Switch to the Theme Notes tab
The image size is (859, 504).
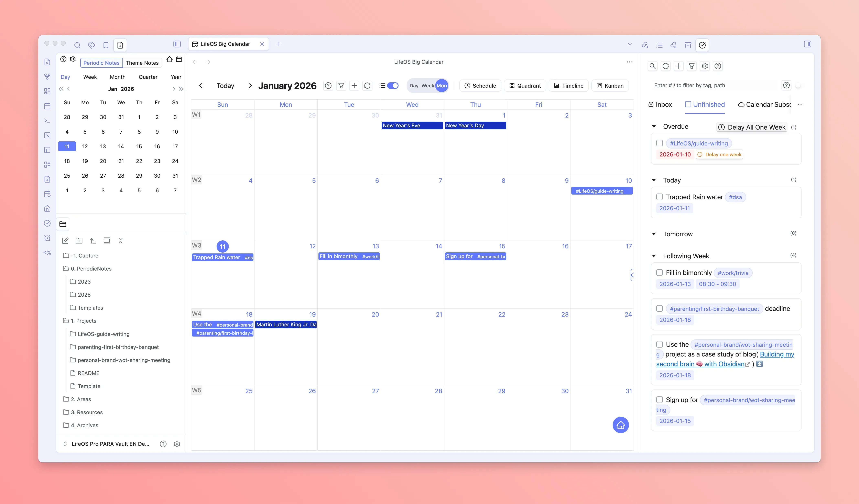(142, 62)
